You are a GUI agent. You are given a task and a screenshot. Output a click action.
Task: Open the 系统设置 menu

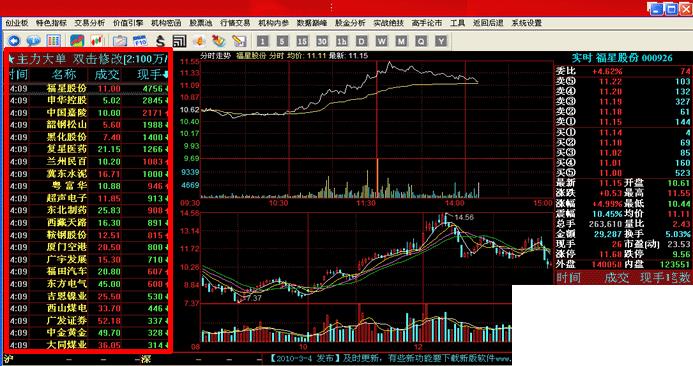click(526, 23)
